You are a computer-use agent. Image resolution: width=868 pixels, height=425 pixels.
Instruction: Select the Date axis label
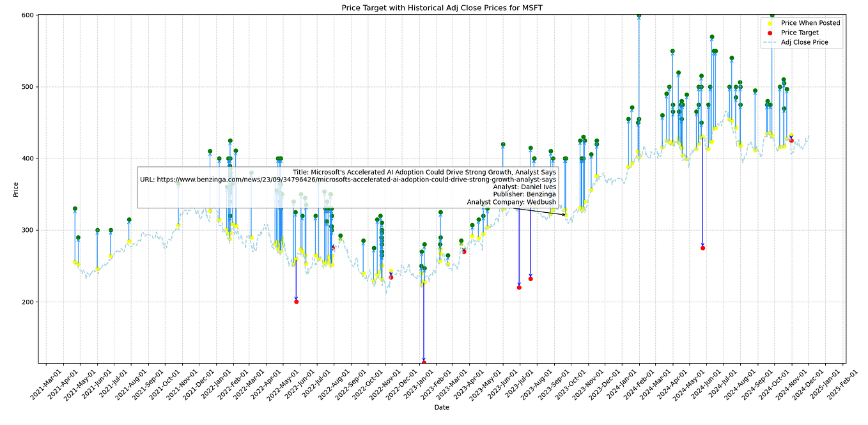[x=442, y=407]
